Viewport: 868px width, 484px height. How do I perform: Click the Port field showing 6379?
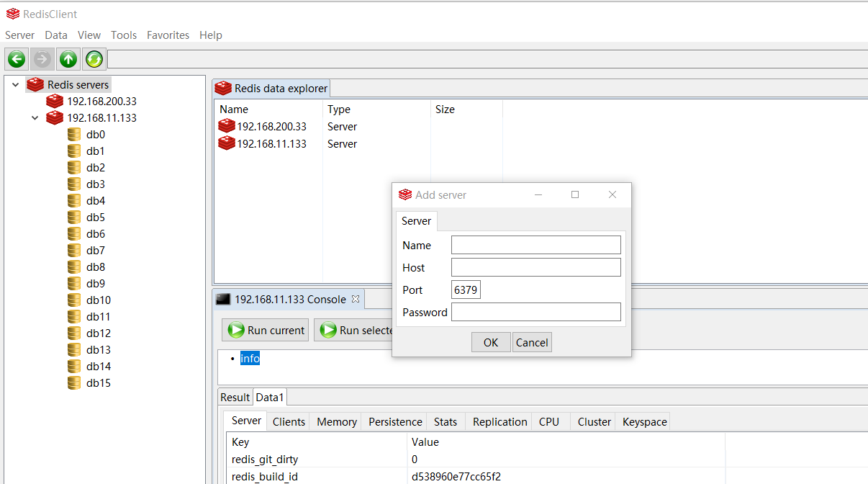pyautogui.click(x=466, y=290)
